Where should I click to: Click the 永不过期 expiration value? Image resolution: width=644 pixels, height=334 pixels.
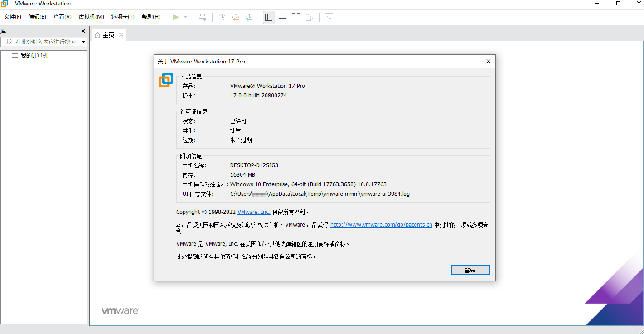(241, 140)
